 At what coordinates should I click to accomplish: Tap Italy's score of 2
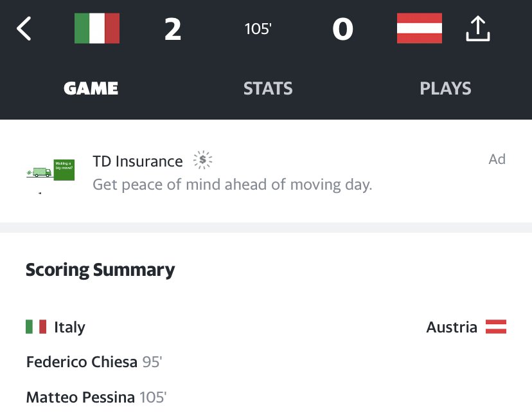(x=172, y=30)
